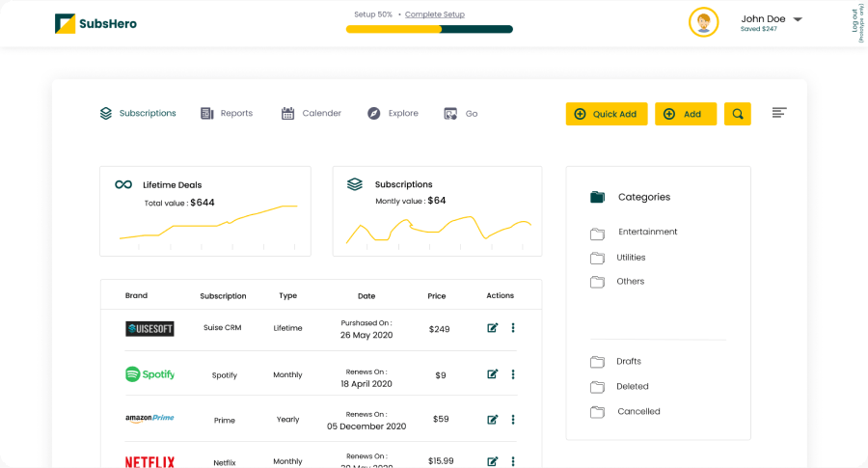Click the Log out link
868x468 pixels.
(x=855, y=19)
